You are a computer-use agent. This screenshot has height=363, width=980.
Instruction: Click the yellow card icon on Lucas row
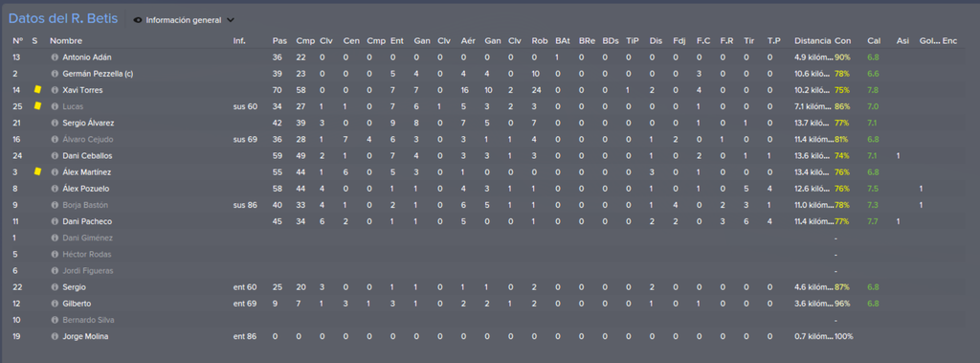coord(37,105)
